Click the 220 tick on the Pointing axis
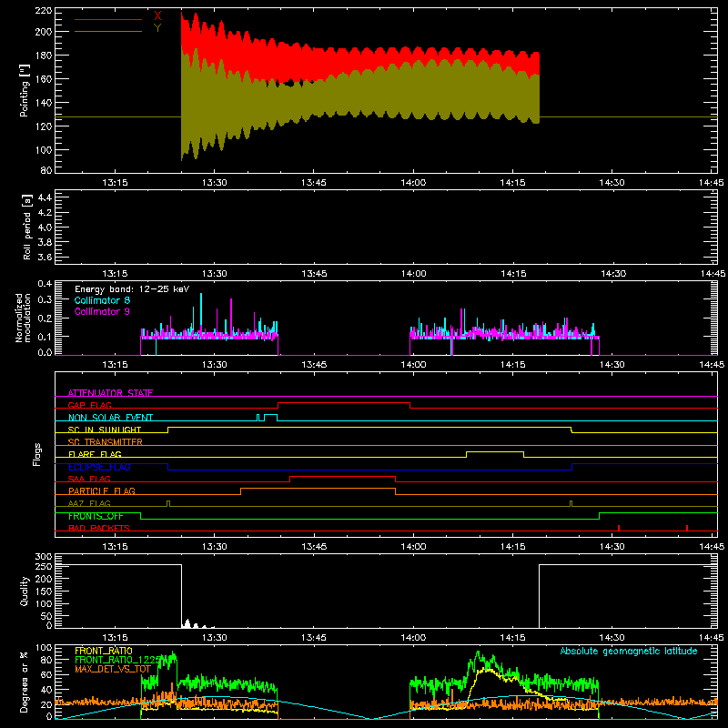 click(43, 11)
